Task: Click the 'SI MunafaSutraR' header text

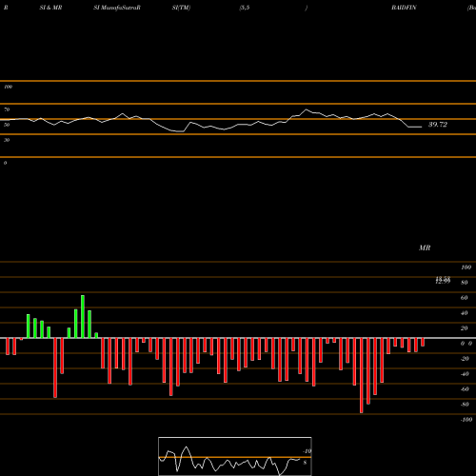Action: [x=117, y=8]
